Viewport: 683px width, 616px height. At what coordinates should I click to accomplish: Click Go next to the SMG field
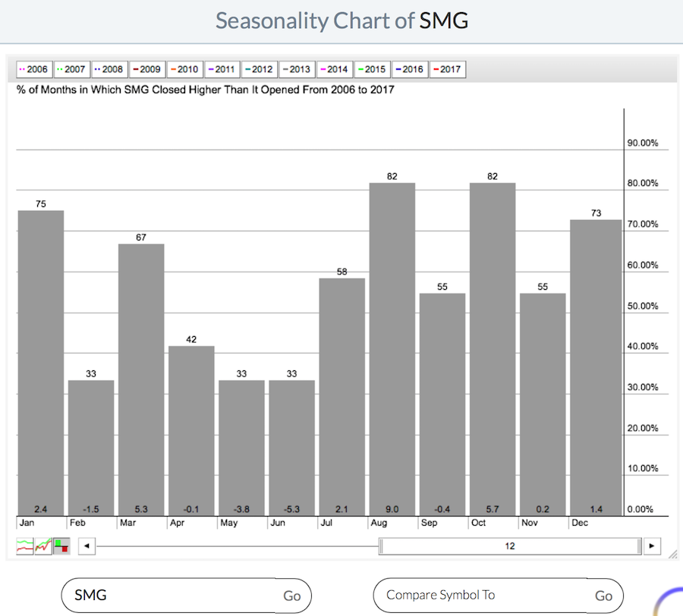(292, 596)
